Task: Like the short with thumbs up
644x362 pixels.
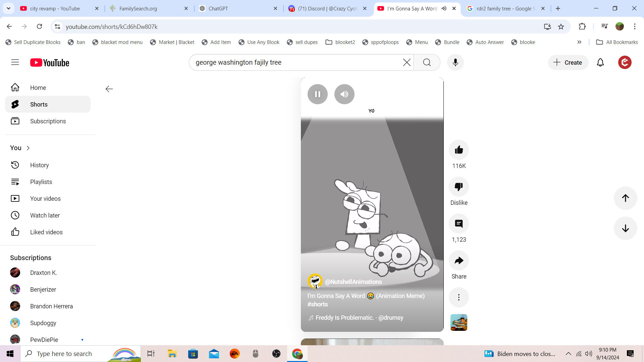Action: coord(459,150)
